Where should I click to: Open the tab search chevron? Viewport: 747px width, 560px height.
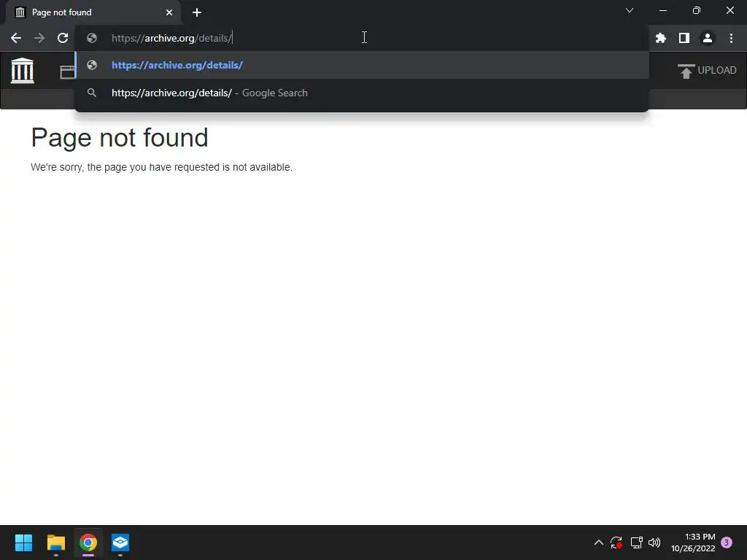coord(630,10)
